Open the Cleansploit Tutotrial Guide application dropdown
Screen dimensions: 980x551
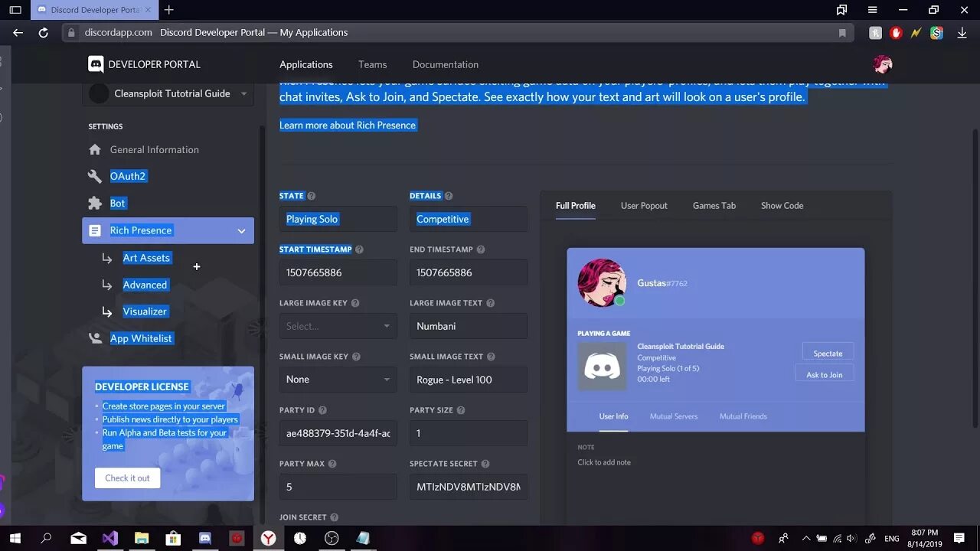[x=168, y=93]
